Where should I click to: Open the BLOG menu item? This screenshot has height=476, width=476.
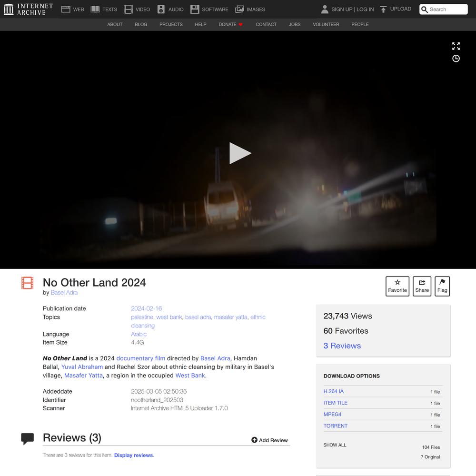tap(141, 24)
